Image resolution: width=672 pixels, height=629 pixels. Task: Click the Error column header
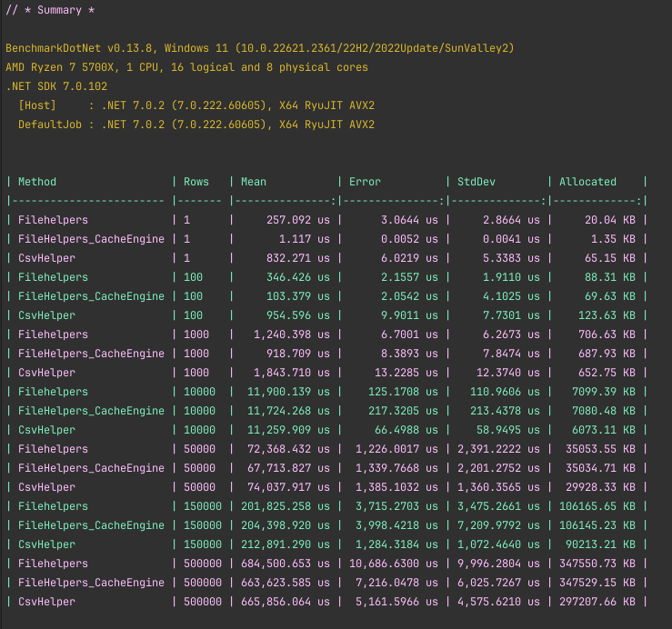[x=365, y=182]
